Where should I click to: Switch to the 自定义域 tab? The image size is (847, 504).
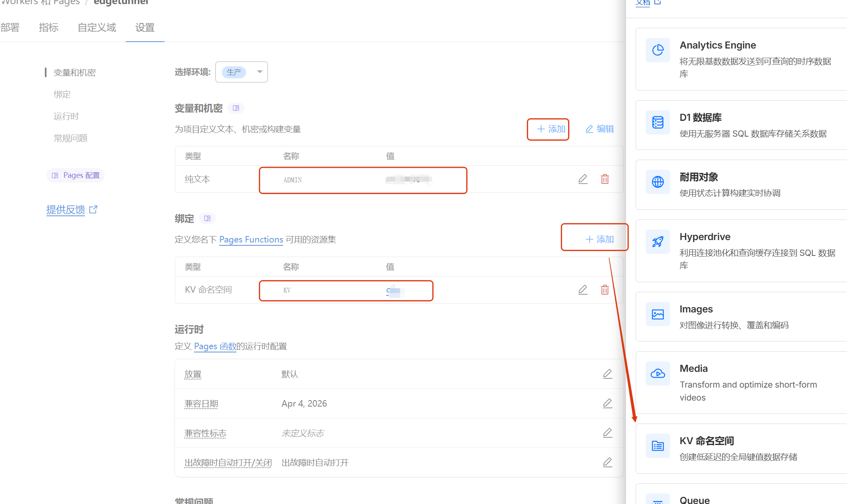click(97, 27)
